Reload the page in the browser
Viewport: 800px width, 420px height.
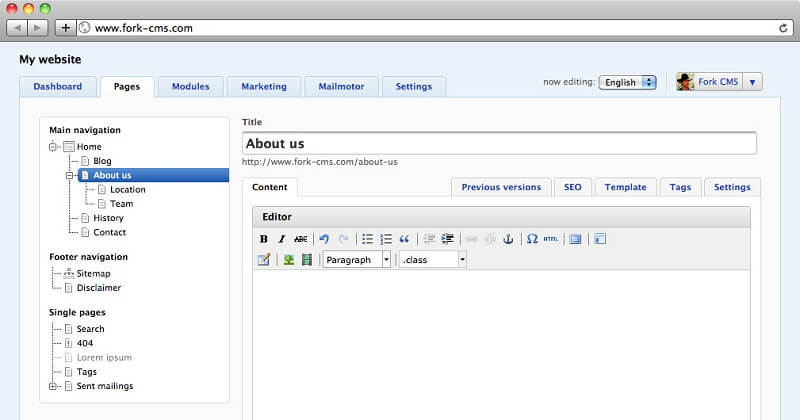point(783,28)
